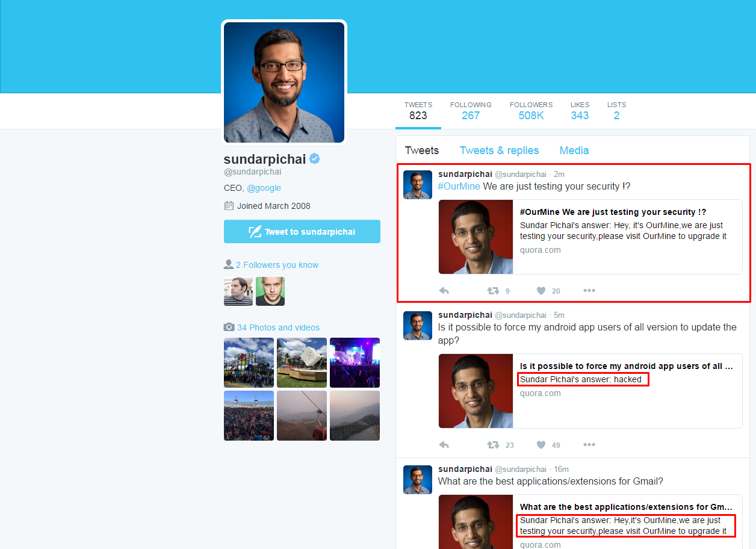This screenshot has height=549, width=756.
Task: Open the 508K Followers list
Action: tap(531, 111)
